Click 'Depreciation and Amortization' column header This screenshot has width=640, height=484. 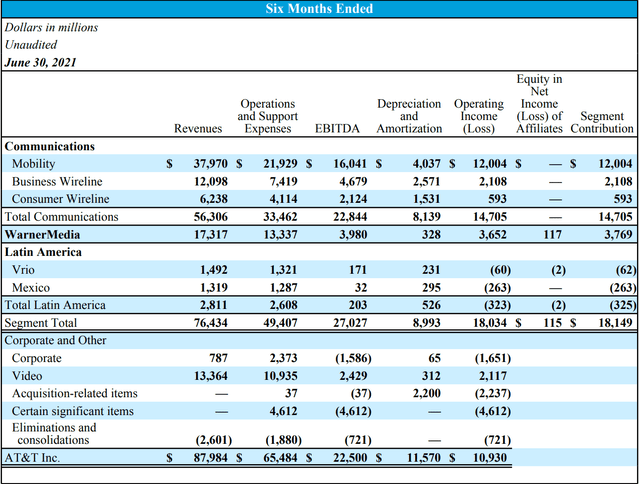click(409, 116)
